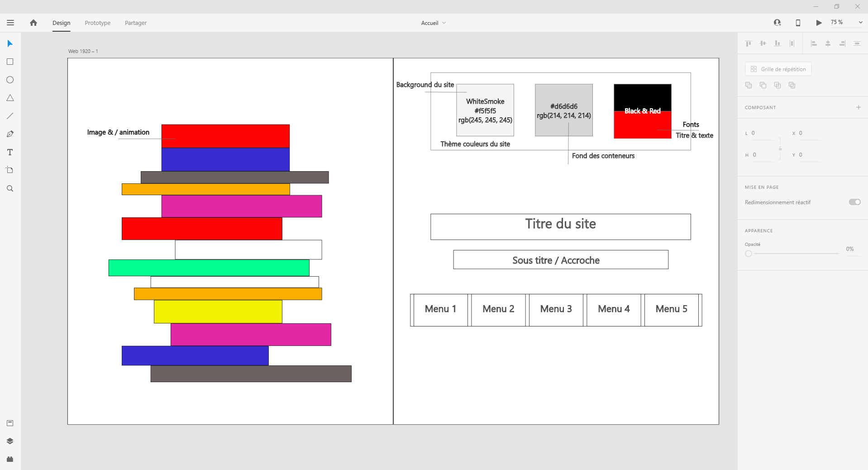868x470 pixels.
Task: Switch to the Prototype tab
Action: point(97,23)
